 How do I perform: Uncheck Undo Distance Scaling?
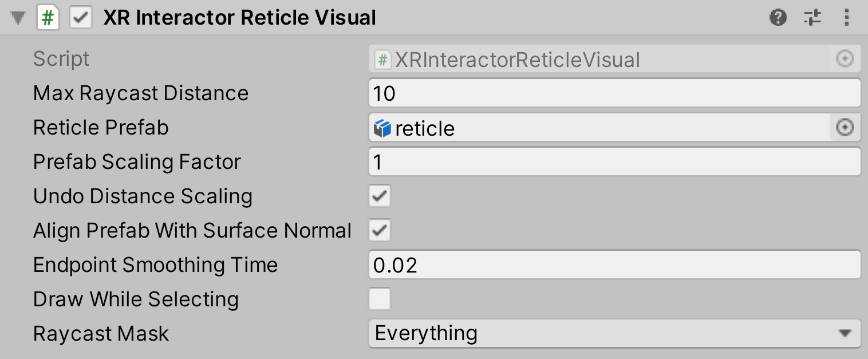pyautogui.click(x=379, y=196)
